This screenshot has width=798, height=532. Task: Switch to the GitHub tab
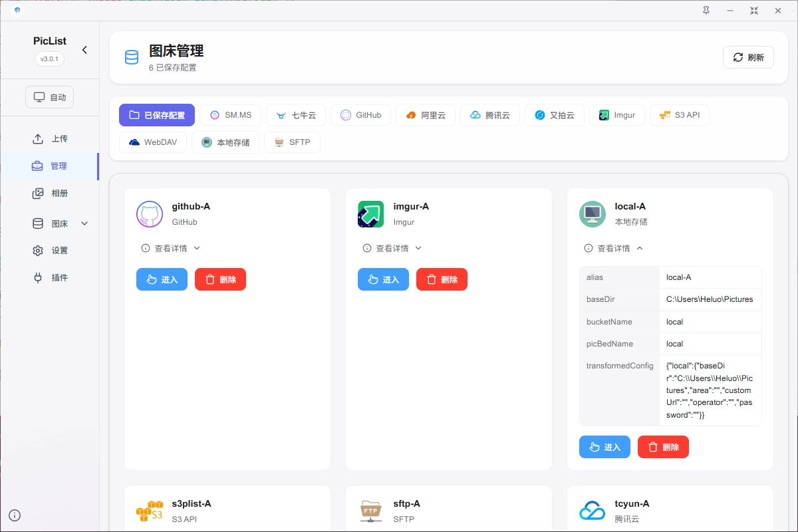point(360,115)
